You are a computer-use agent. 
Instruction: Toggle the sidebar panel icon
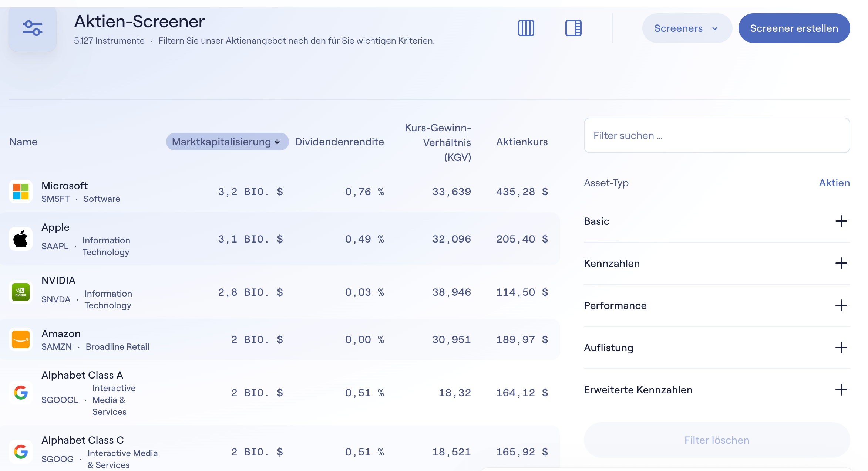coord(573,28)
